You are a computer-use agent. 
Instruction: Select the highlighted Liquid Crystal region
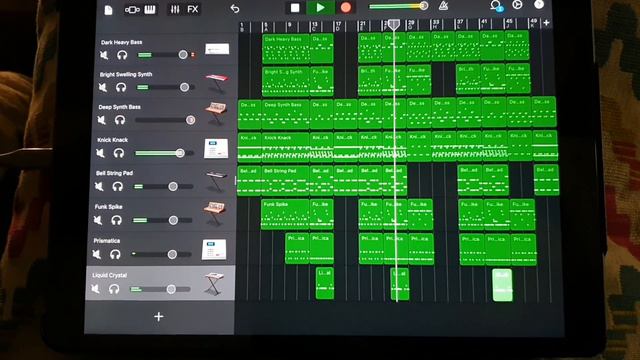502,285
